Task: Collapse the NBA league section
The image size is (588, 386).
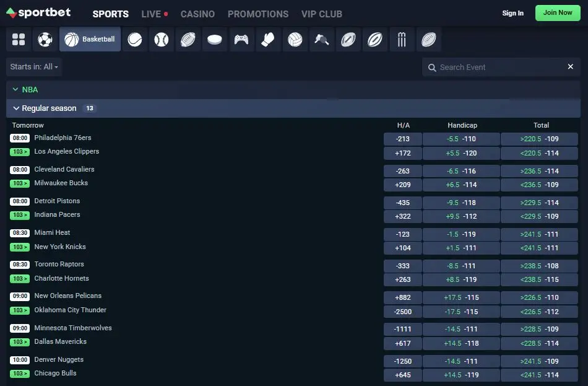Action: [x=15, y=89]
